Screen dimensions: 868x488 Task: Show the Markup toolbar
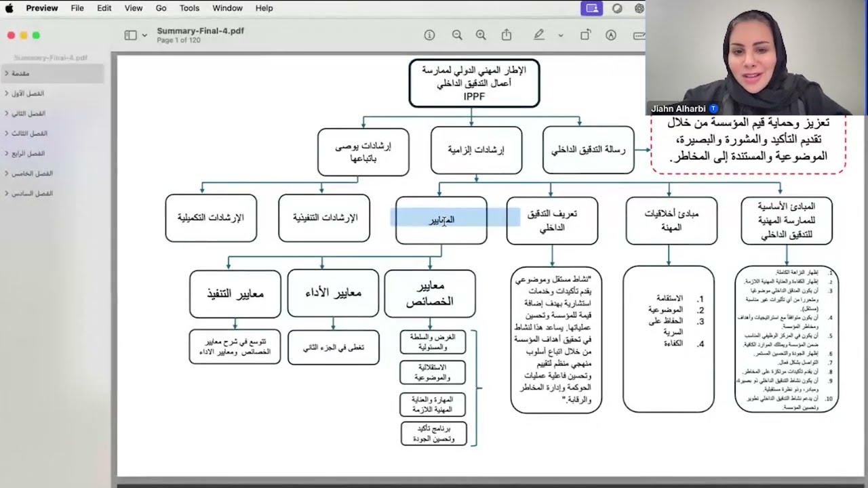click(611, 35)
